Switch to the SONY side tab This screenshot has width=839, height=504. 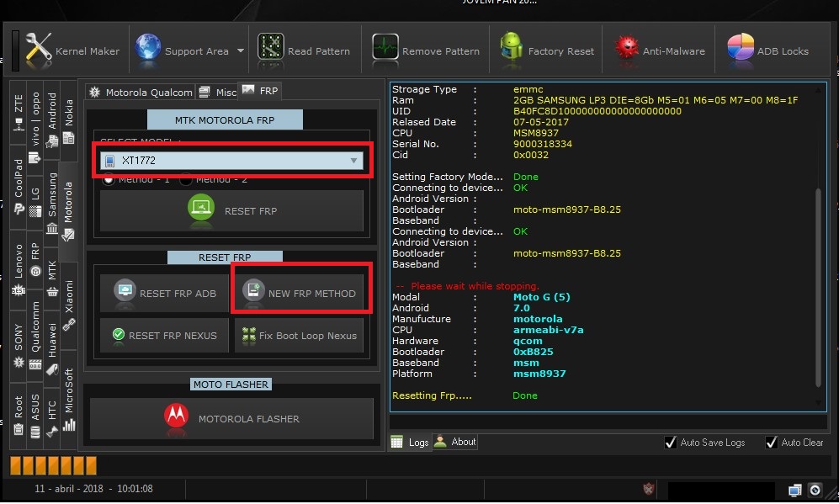pyautogui.click(x=19, y=345)
